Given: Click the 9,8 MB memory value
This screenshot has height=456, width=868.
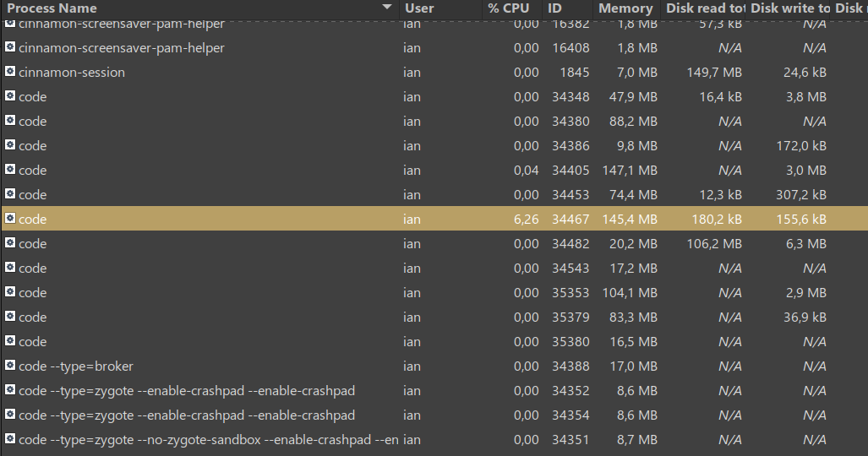Looking at the screenshot, I should (637, 146).
